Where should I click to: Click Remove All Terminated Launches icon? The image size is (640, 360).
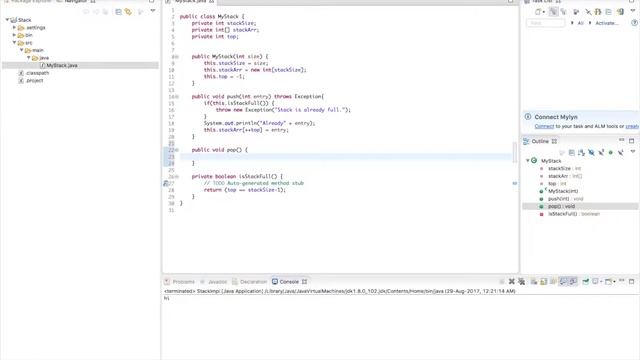pos(521,282)
